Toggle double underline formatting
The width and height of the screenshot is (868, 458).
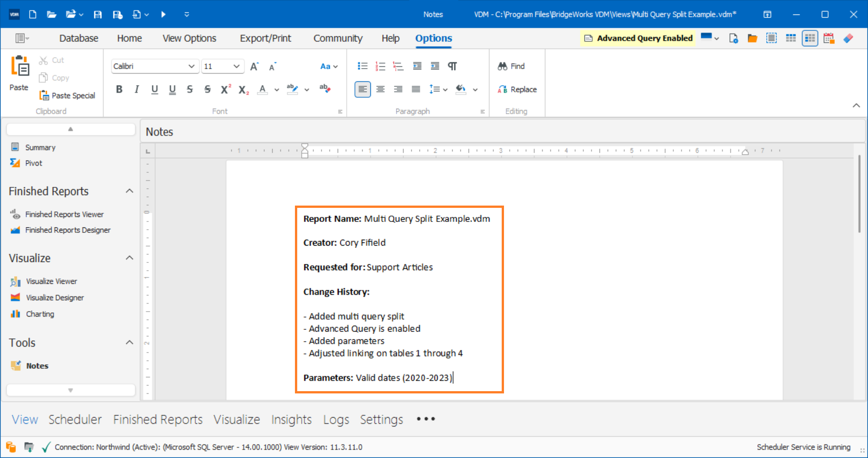click(x=172, y=89)
